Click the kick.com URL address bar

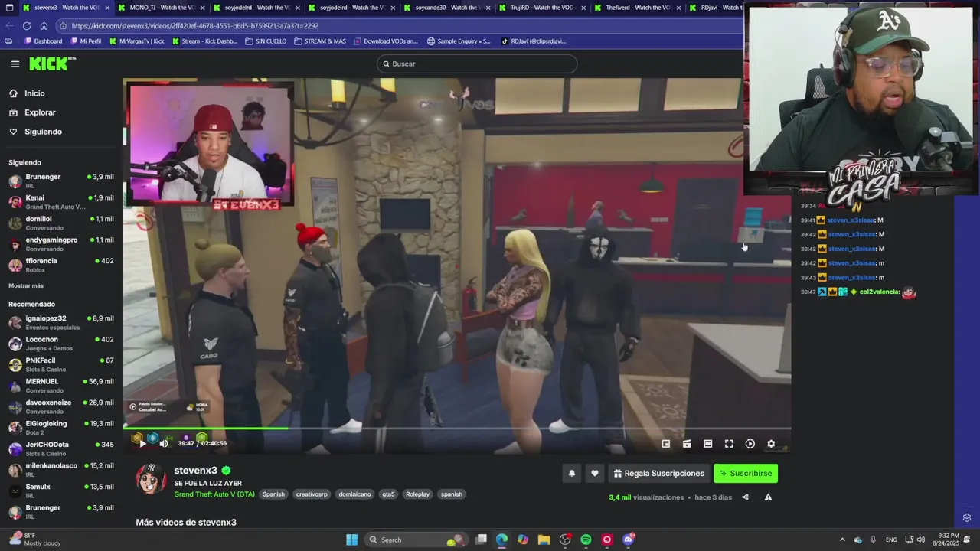tap(398, 26)
